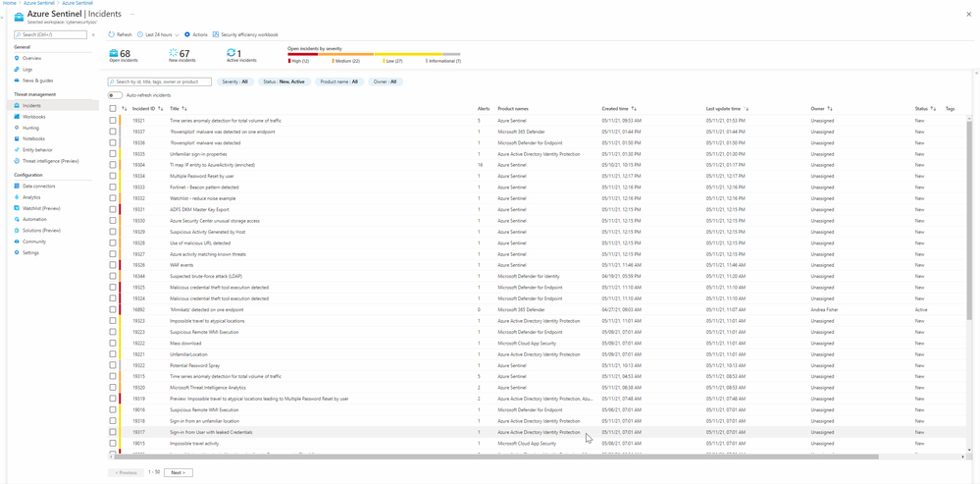This screenshot has width=980, height=484.
Task: Click the Open incidents briefcase icon
Action: [x=114, y=53]
